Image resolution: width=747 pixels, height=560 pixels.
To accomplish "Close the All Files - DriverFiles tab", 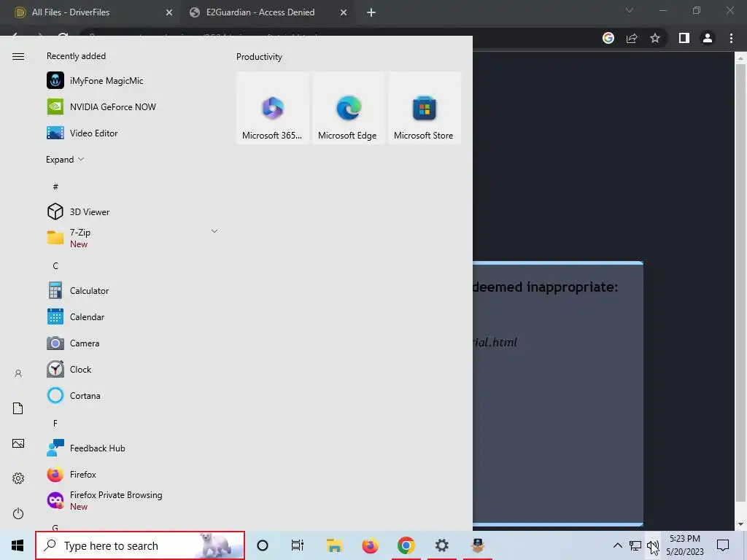I will pyautogui.click(x=169, y=12).
